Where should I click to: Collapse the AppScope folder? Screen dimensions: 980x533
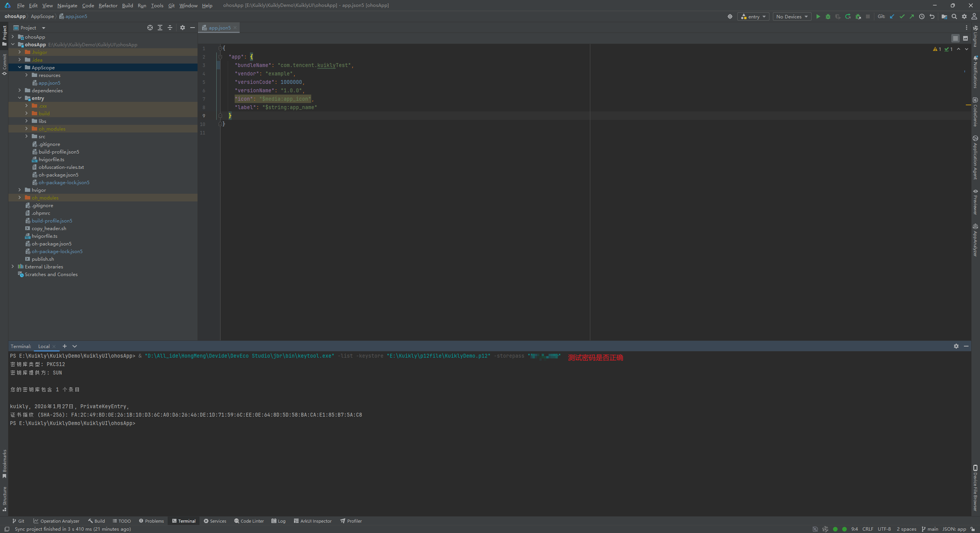click(x=20, y=67)
